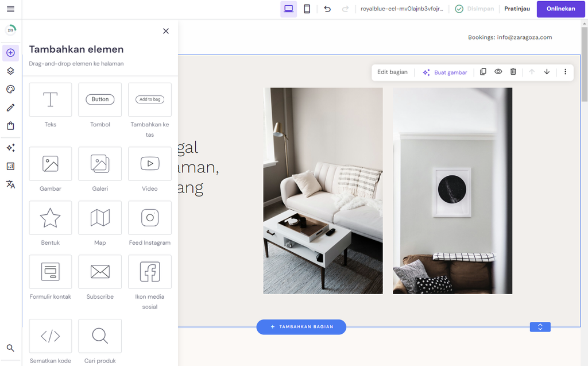Open the store shopping-bag icon
The width and height of the screenshot is (588, 366).
(x=10, y=126)
